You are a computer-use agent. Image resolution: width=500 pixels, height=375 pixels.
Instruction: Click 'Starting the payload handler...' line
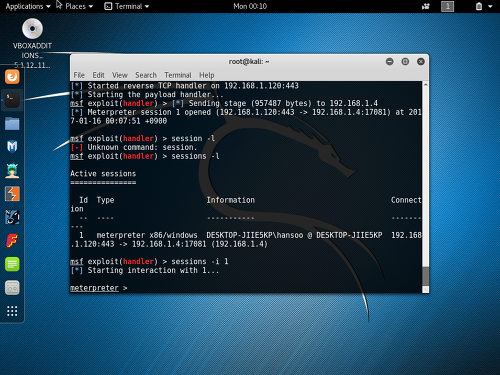click(147, 95)
